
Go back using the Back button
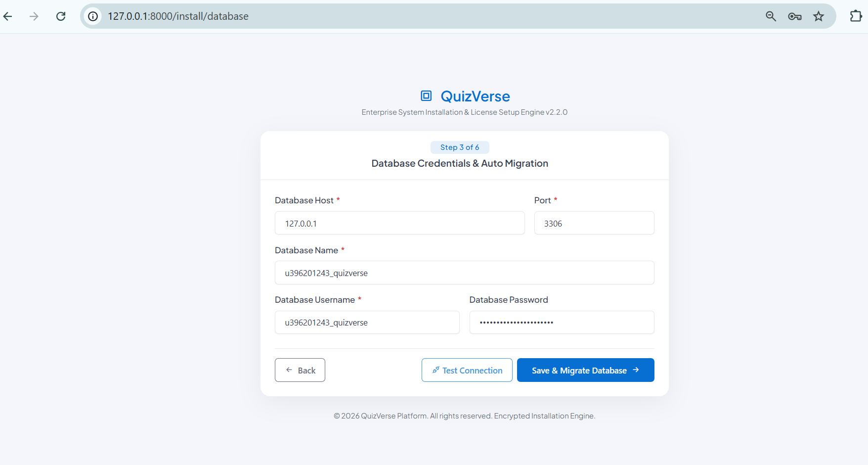point(300,370)
